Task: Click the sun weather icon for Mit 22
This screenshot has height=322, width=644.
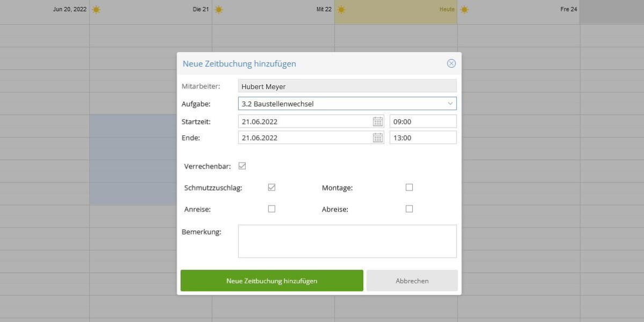Action: (341, 9)
